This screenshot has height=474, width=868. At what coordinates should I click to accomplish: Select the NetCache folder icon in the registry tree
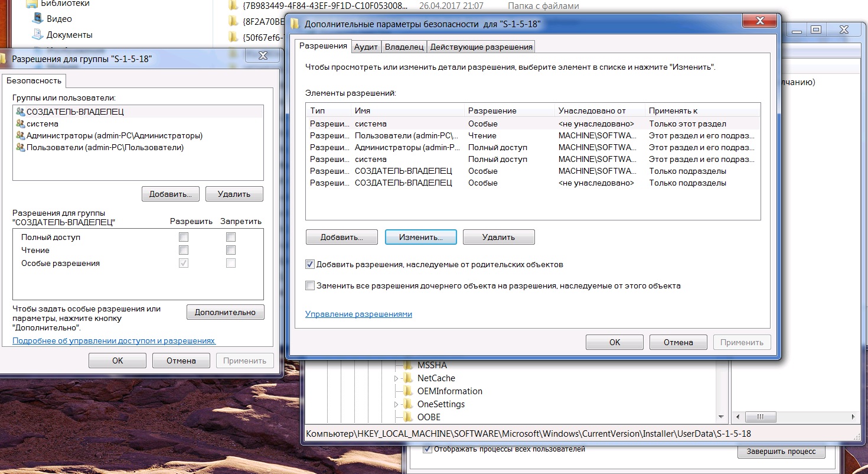tap(407, 378)
